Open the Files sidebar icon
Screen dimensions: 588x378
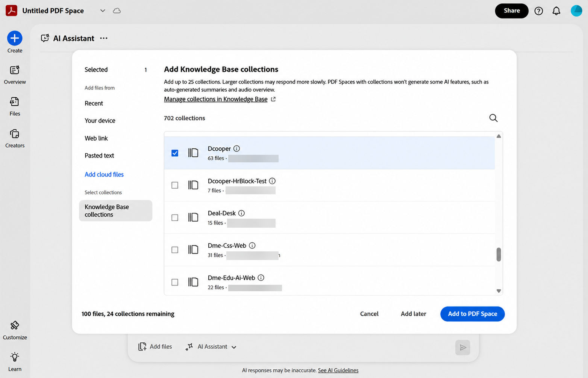pyautogui.click(x=15, y=101)
